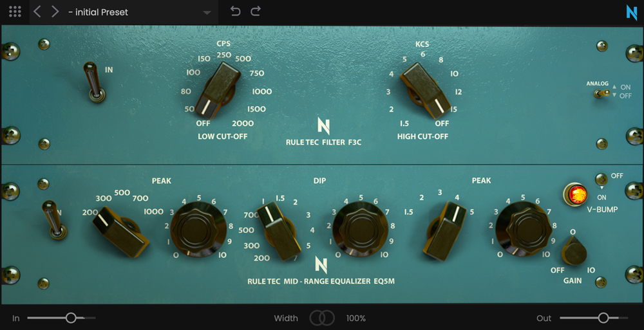Redo the last change
The width and height of the screenshot is (644, 330).
256,11
